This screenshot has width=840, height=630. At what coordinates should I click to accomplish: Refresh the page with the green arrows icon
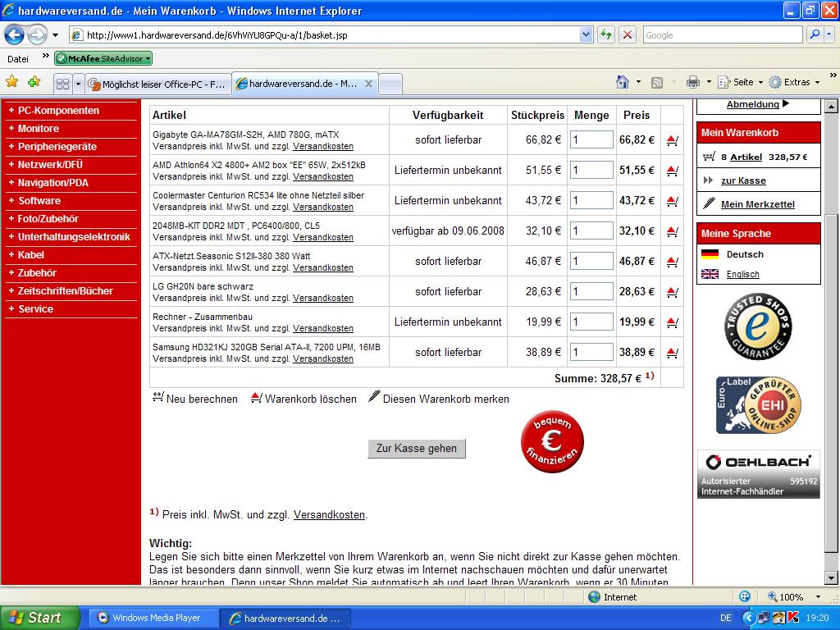click(x=606, y=35)
